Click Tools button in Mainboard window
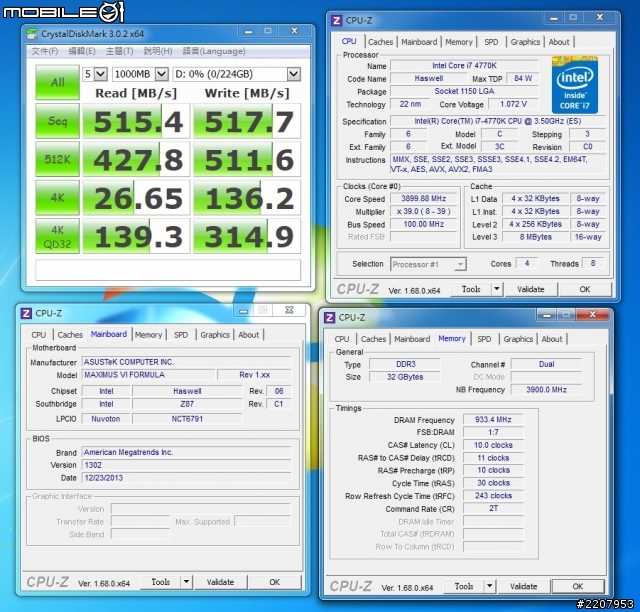 click(161, 582)
